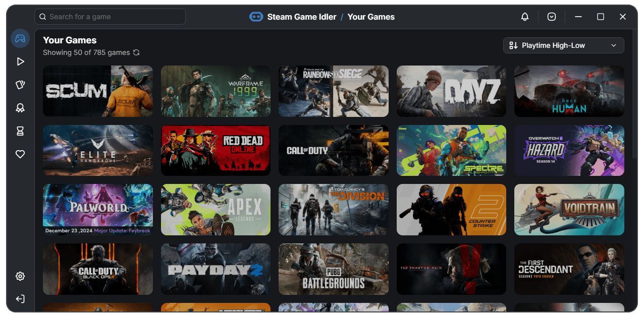Click the Your Games page heading
This screenshot has height=317, width=644.
point(70,40)
